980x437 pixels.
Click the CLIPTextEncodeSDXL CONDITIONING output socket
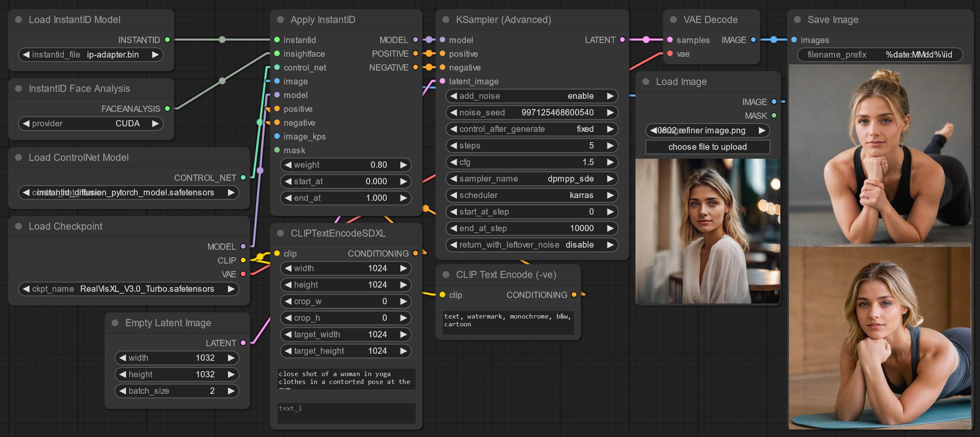415,253
